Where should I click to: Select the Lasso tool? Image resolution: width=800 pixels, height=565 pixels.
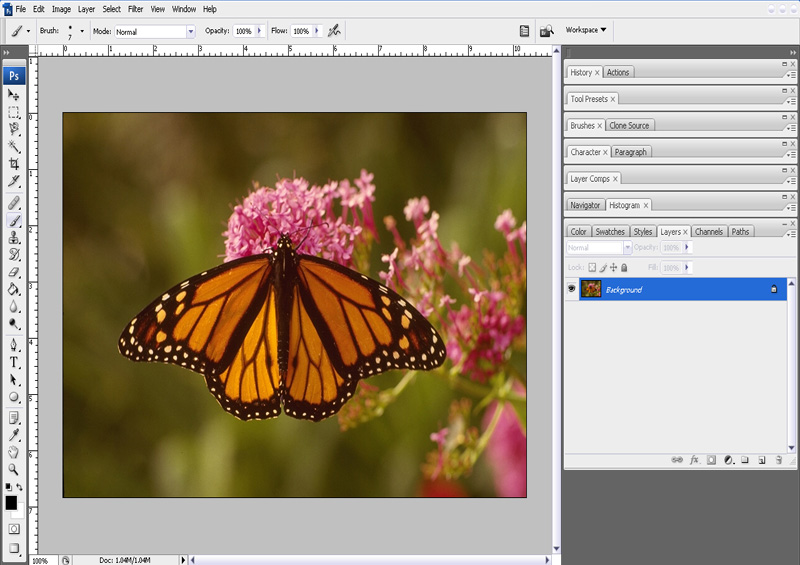14,129
